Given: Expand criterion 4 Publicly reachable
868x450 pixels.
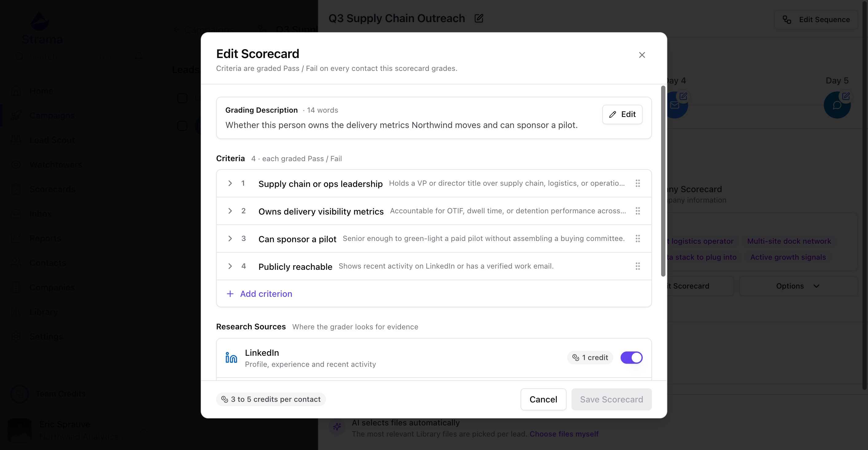Looking at the screenshot, I should coord(230,266).
